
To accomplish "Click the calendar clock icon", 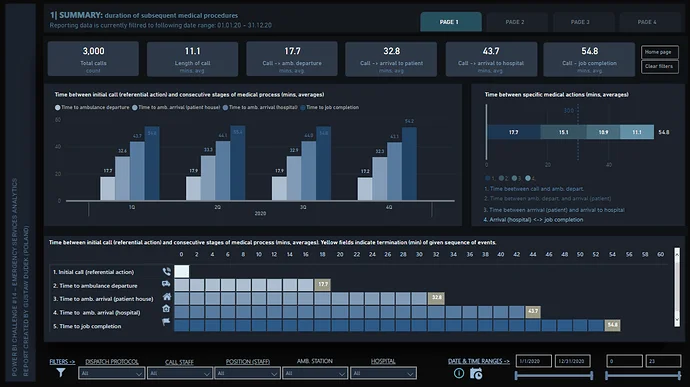I will point(476,374).
